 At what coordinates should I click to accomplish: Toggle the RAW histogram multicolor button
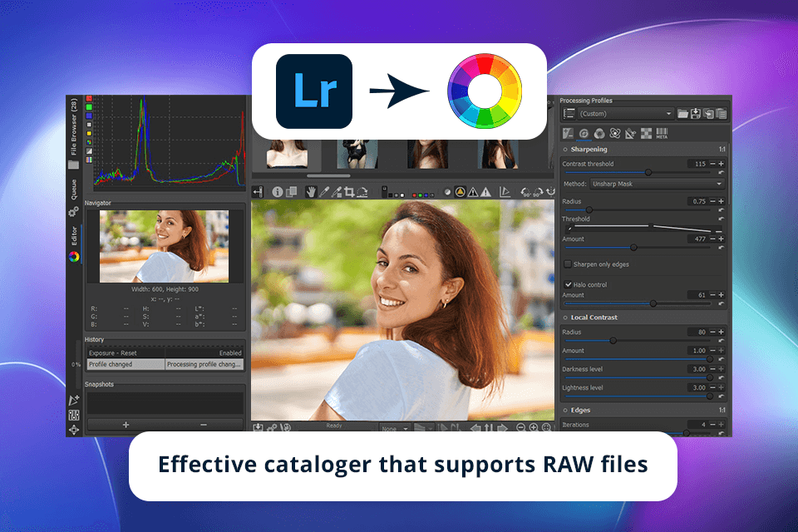pyautogui.click(x=89, y=142)
